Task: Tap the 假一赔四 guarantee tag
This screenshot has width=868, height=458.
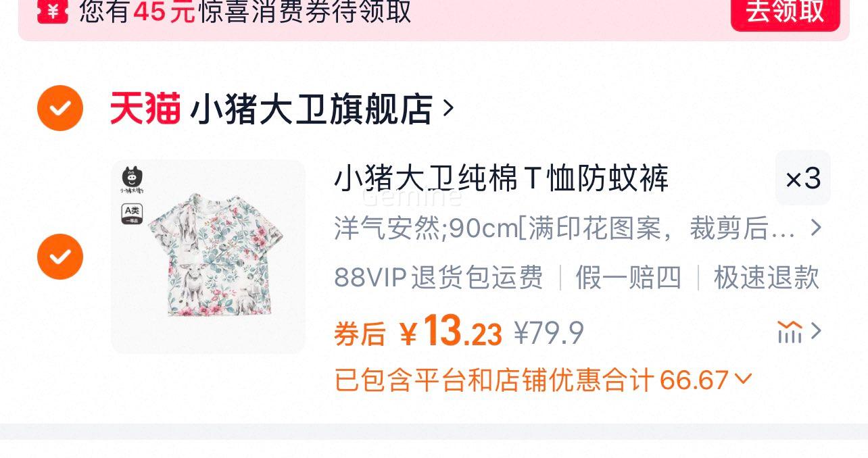Action: 629,278
